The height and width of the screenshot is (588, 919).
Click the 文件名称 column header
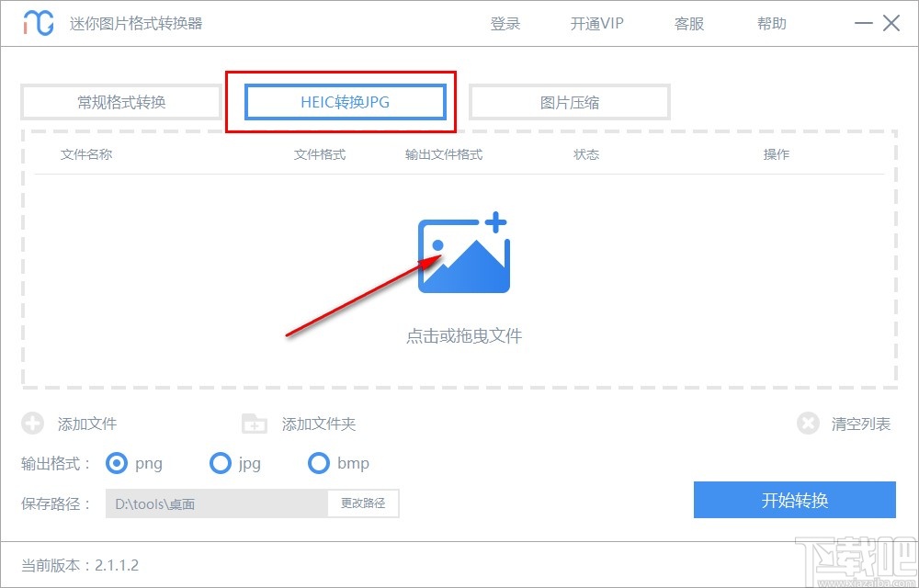click(84, 154)
